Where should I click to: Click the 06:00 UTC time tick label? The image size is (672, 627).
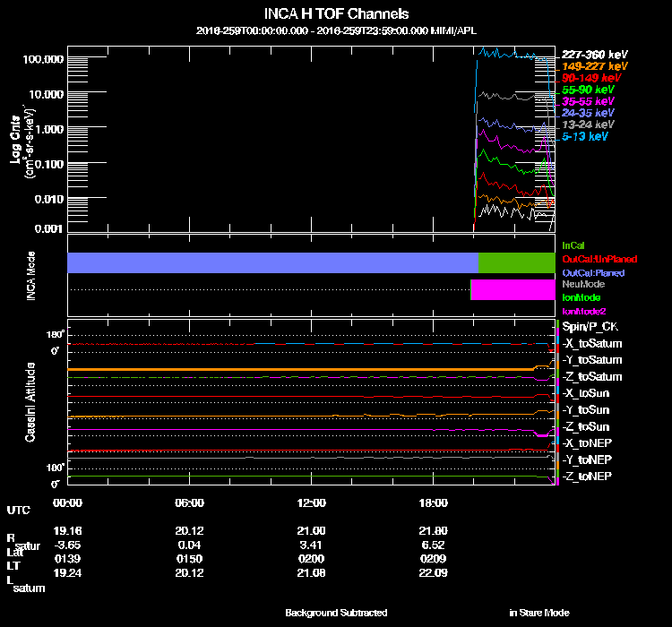click(x=190, y=502)
